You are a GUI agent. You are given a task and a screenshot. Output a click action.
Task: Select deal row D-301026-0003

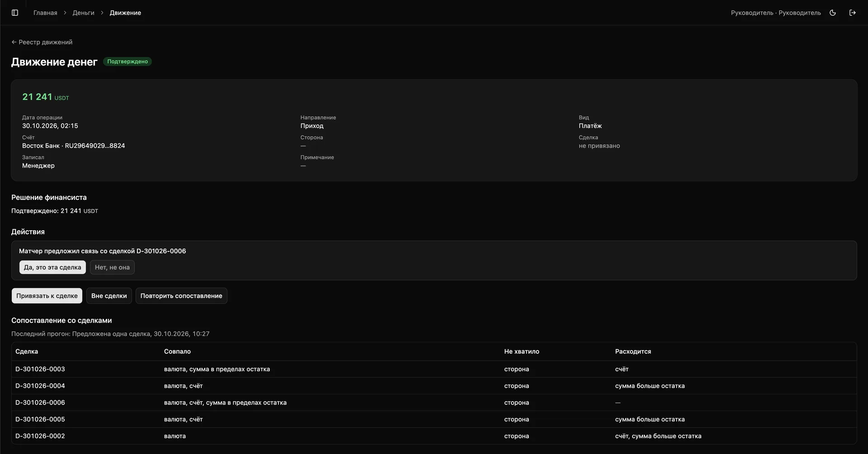[434, 369]
